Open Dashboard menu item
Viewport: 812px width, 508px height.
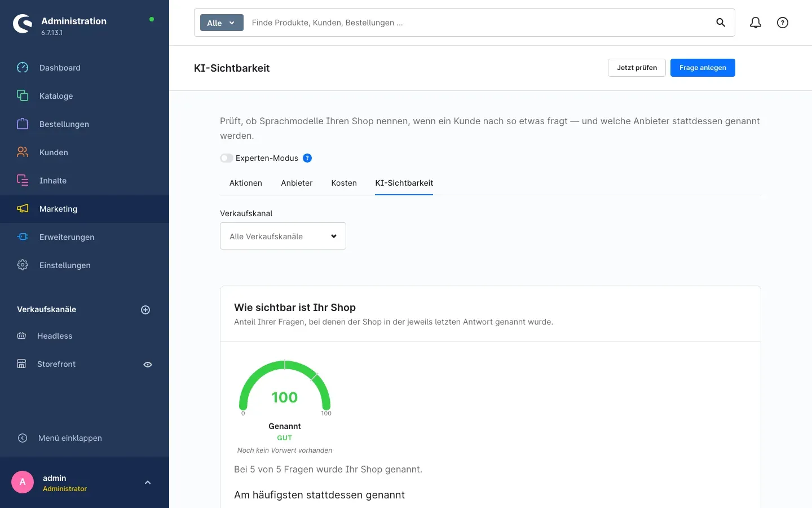pyautogui.click(x=85, y=68)
